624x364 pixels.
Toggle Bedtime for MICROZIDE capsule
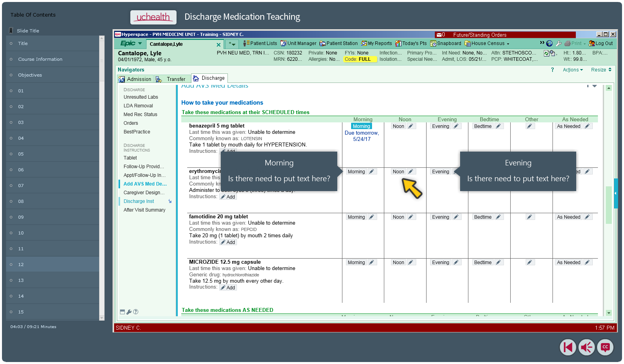tap(483, 263)
